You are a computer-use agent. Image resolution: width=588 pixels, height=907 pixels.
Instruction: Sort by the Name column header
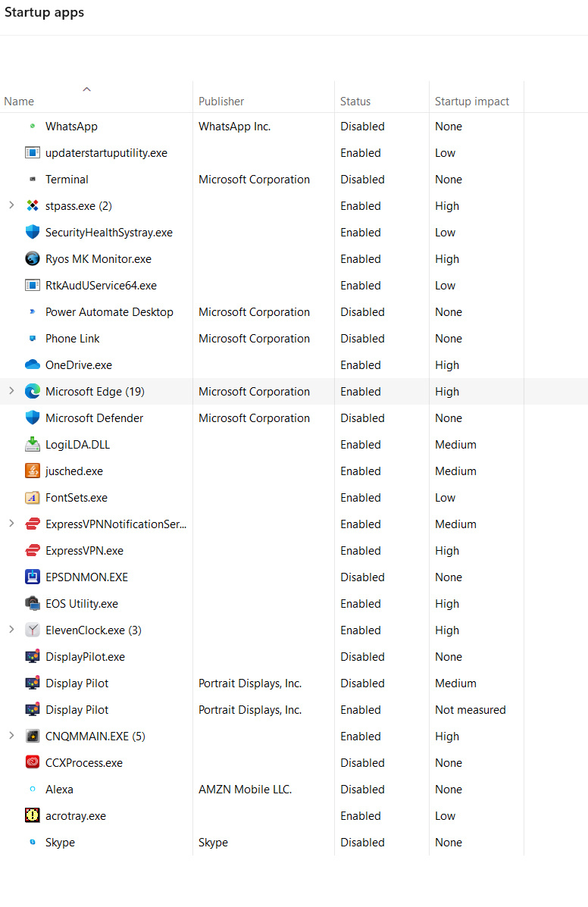[18, 102]
